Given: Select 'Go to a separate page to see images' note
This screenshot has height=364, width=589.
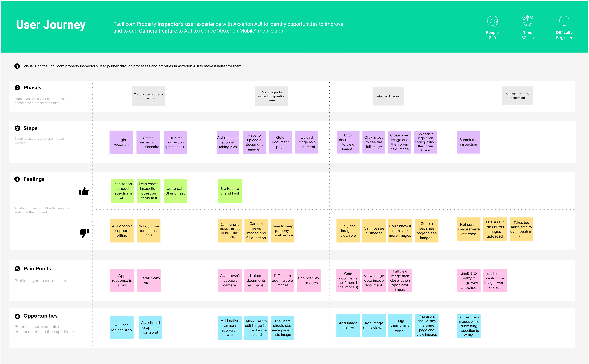Looking at the screenshot, I should coord(426,231).
